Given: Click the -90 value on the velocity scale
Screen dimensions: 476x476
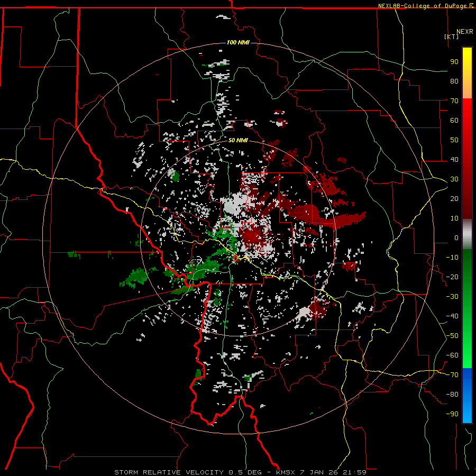Looking at the screenshot, I should (452, 414).
